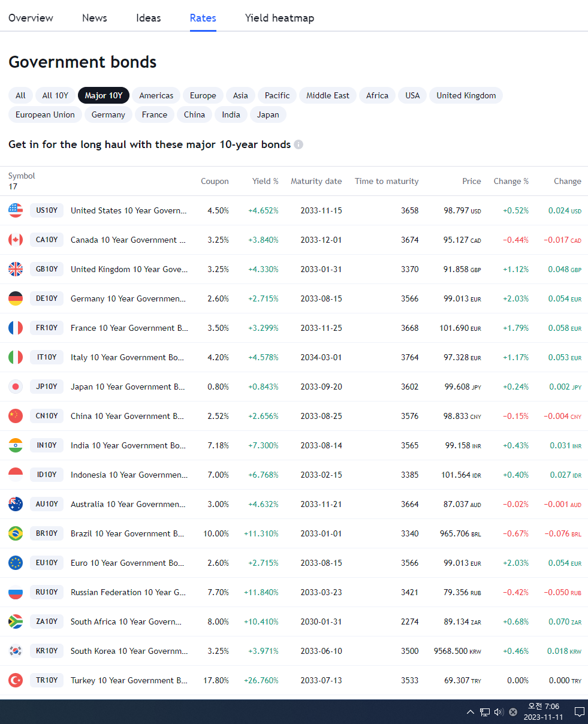The image size is (588, 724).
Task: Switch to the Overview tab
Action: tap(31, 18)
